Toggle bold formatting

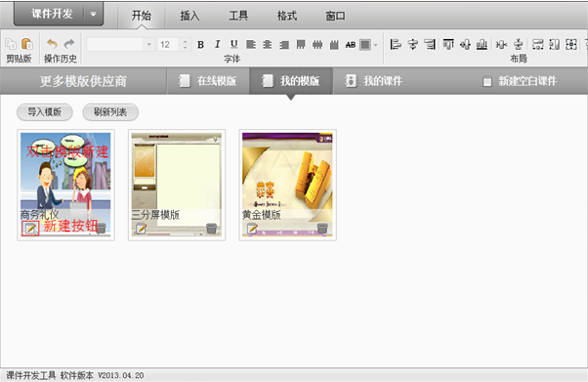coord(200,45)
